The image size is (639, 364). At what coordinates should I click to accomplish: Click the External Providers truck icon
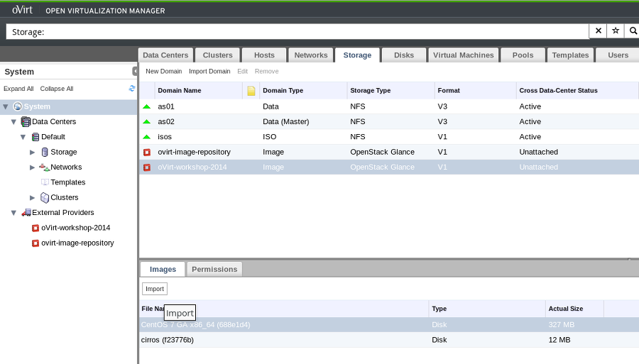[26, 213]
